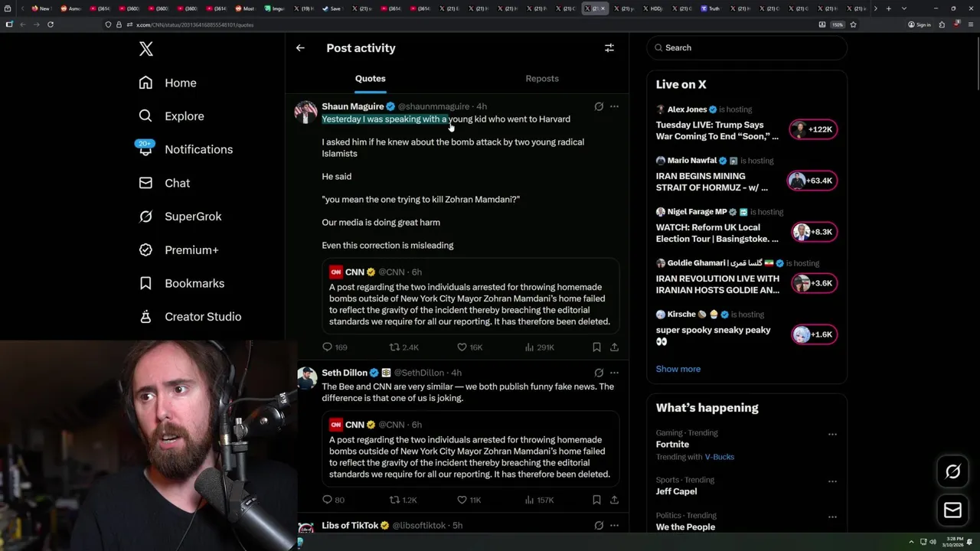Open the Home page from sidebar
This screenshot has height=551, width=980.
168,83
